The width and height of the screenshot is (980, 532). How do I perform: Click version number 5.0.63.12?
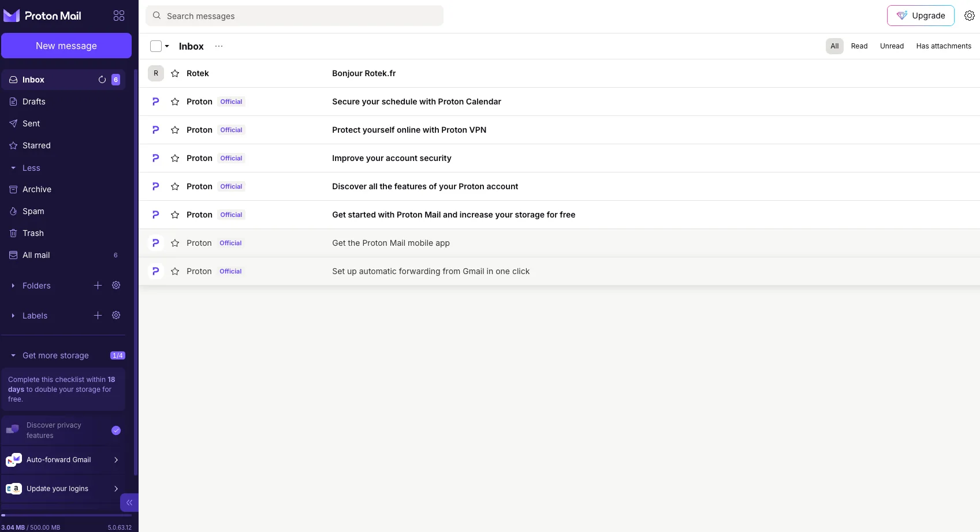[120, 527]
